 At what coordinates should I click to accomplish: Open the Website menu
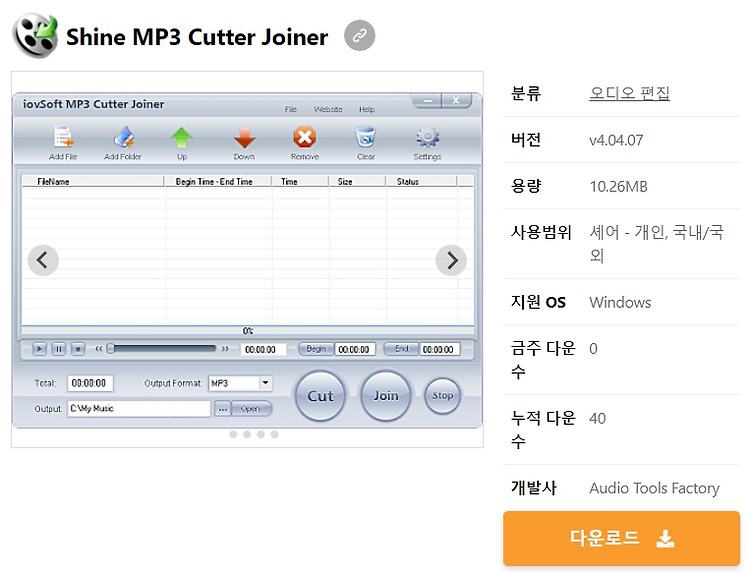coord(328,109)
